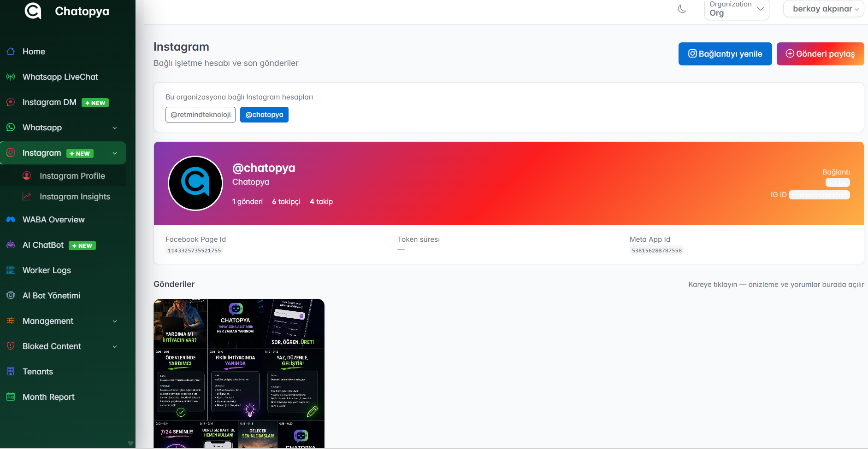This screenshot has height=449, width=868.
Task: Click the 6 takipçi follower count
Action: (x=286, y=201)
